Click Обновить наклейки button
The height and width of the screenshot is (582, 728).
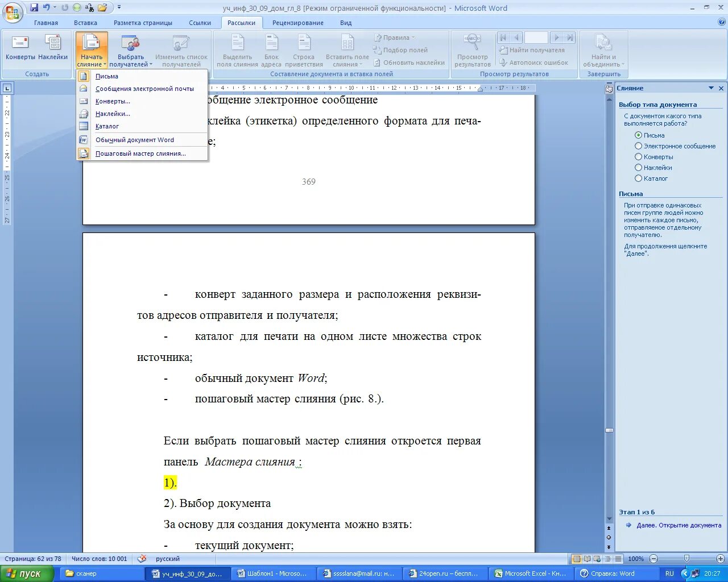click(409, 63)
